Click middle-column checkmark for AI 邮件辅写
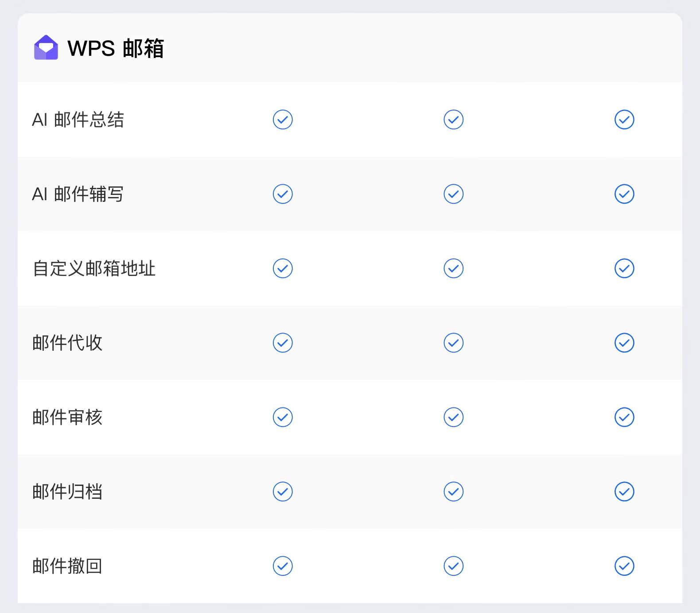 [453, 194]
